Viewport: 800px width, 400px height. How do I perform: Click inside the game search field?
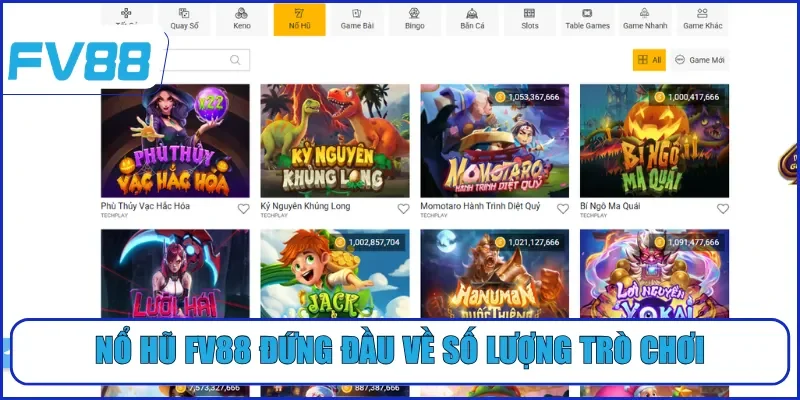(x=204, y=60)
